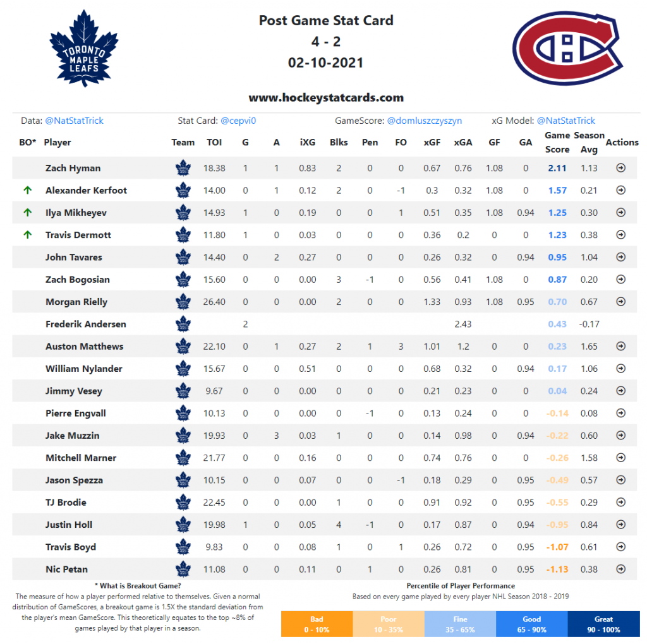Click the Montreal Canadiens logo

[567, 48]
